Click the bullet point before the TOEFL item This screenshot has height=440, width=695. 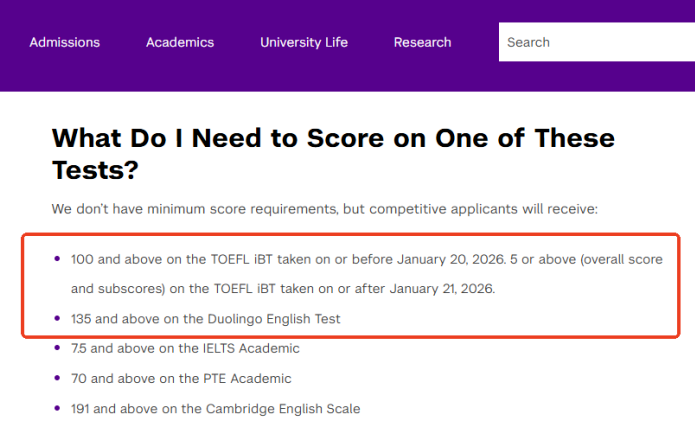56,259
